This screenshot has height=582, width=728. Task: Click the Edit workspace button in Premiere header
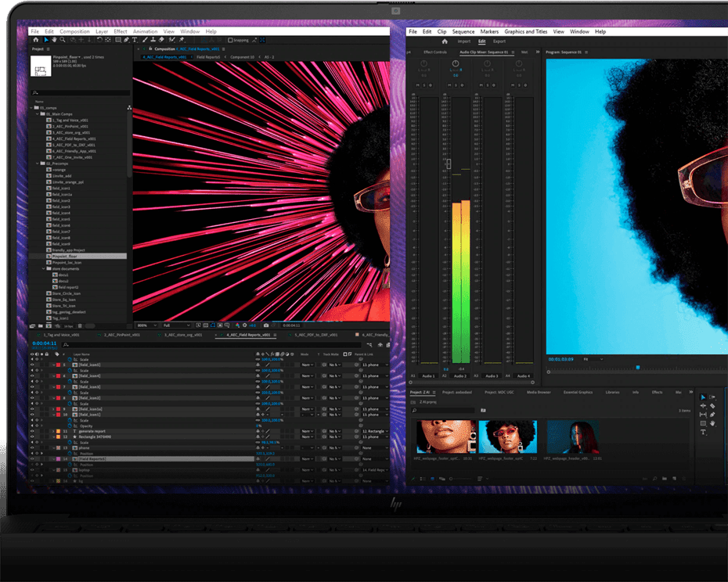pyautogui.click(x=482, y=41)
